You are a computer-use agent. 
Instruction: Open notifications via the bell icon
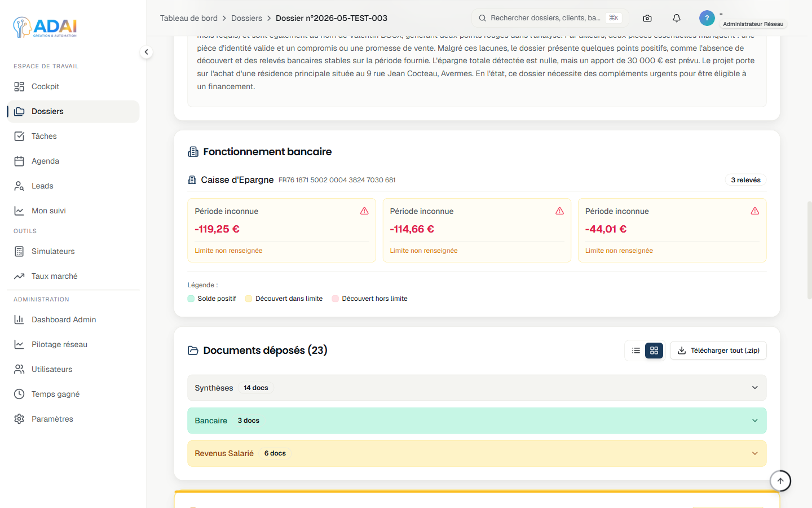[x=677, y=18]
